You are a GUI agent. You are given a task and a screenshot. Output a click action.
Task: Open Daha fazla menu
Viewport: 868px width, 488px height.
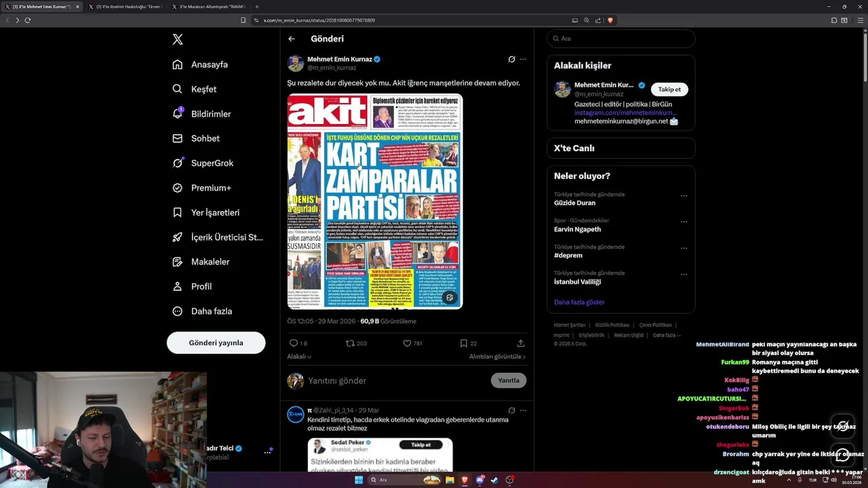[x=202, y=311]
